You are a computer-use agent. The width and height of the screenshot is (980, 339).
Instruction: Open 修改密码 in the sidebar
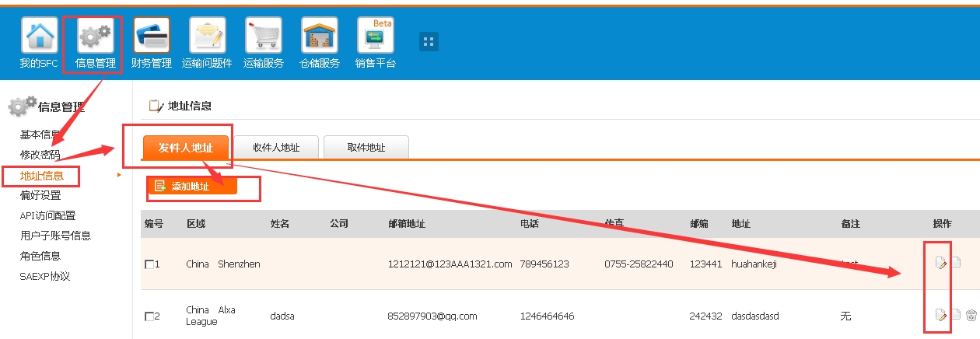click(40, 155)
